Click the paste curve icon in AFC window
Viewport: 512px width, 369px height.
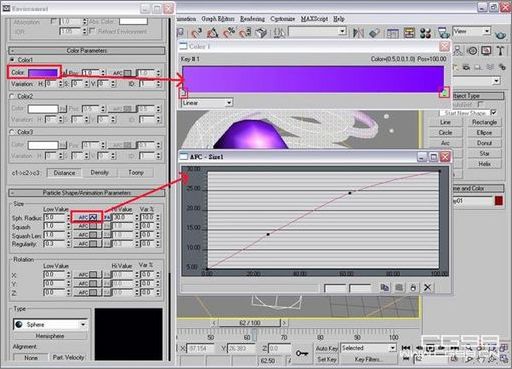[x=399, y=287]
